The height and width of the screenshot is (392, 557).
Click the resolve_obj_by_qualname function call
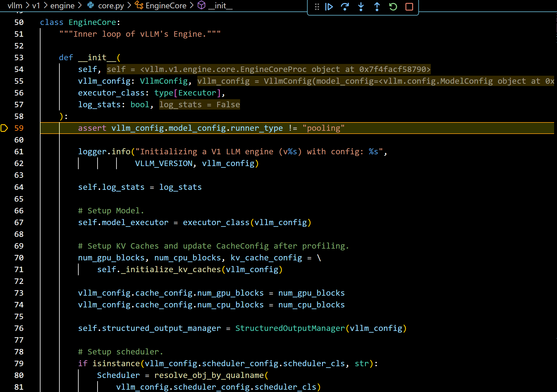coord(209,375)
